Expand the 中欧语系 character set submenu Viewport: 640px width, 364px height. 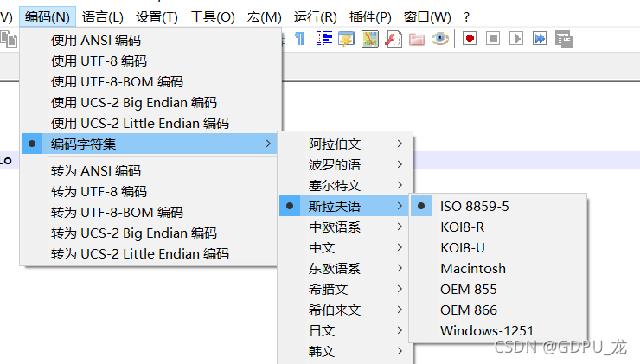coord(345,227)
